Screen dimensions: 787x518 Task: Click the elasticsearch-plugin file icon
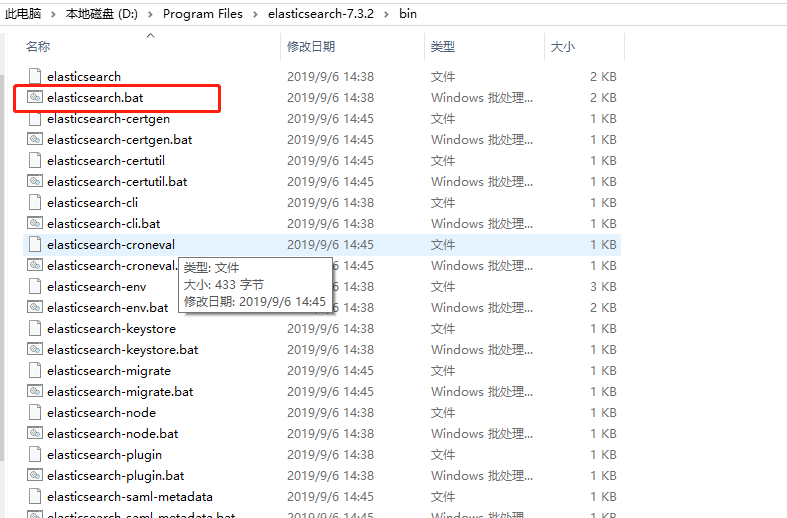pos(35,455)
